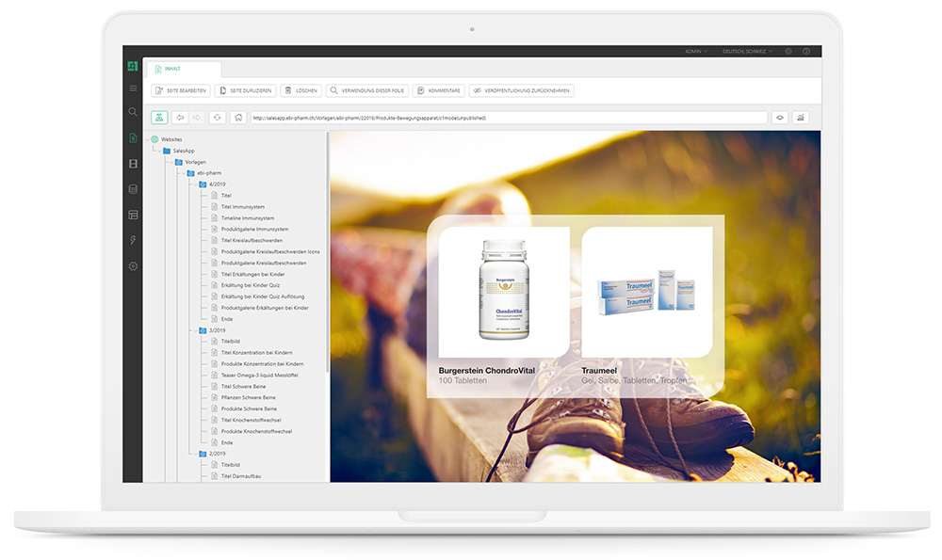Select 'Produktgalerie Kreislaufbeschwerden Icons' page
Viewport: 942px width, 560px height.
click(270, 252)
